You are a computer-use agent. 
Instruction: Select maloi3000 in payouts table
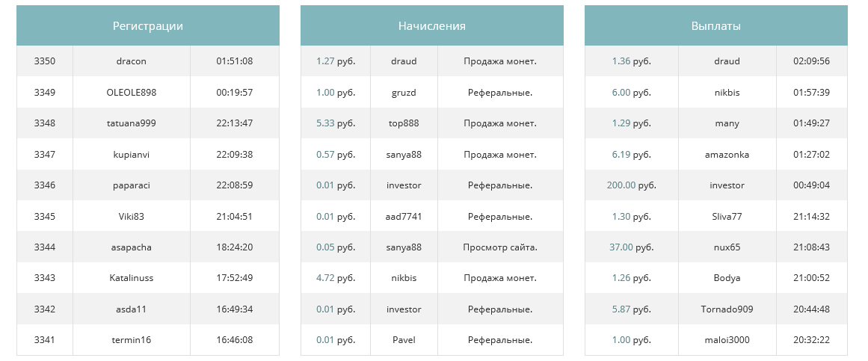tap(727, 340)
